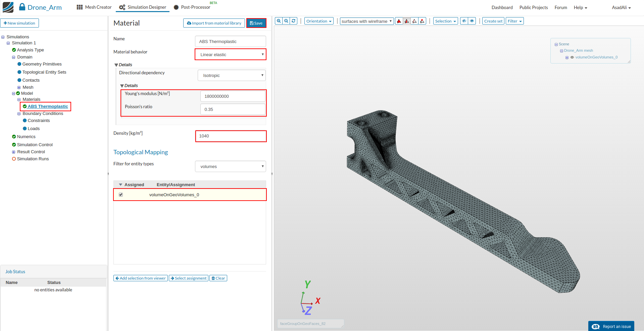The width and height of the screenshot is (644, 331).
Task: Open the Directional dependency dropdown
Action: click(x=232, y=75)
